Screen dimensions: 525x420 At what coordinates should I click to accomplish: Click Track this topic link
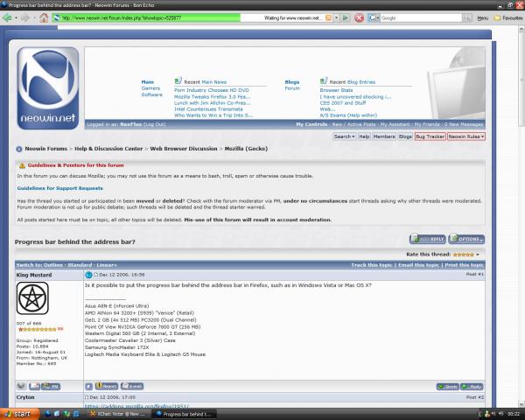[x=371, y=265]
